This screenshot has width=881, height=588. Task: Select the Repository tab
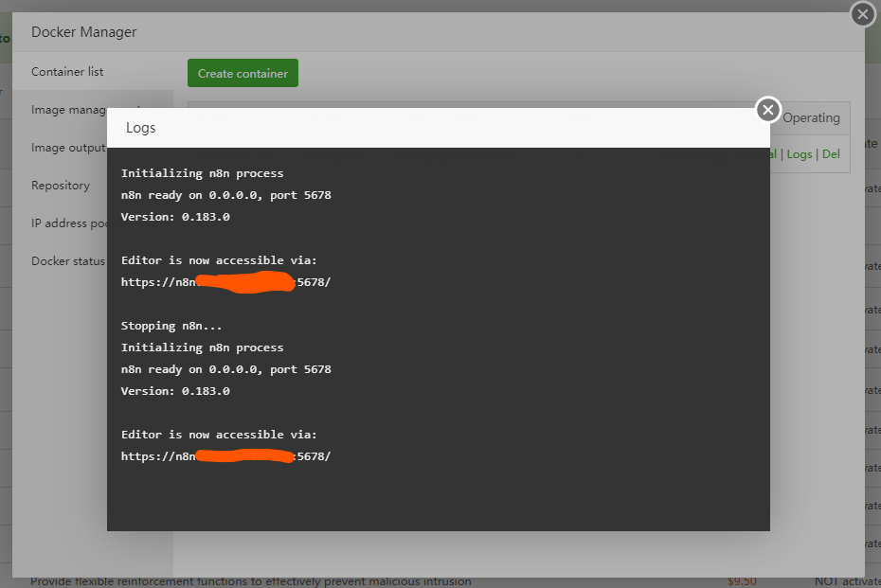[61, 186]
